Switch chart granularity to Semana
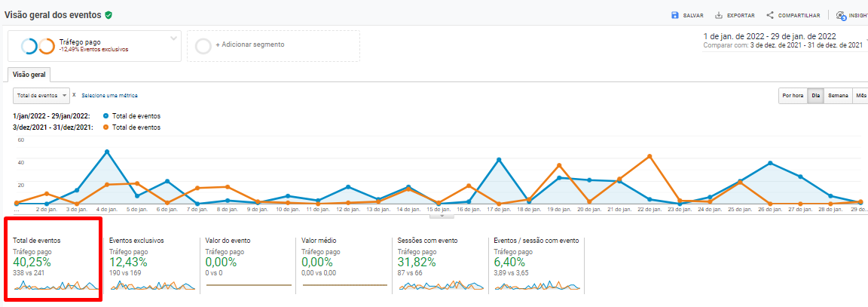 (838, 96)
